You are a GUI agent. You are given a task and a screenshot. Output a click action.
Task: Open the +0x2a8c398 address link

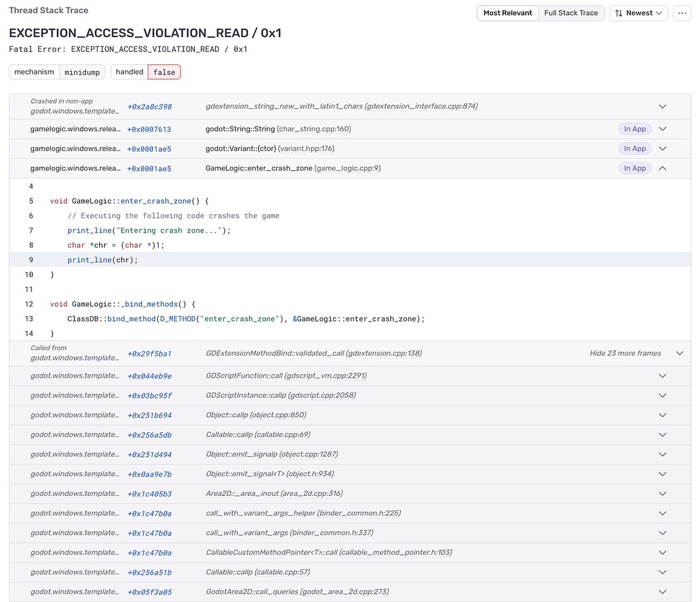pos(149,106)
